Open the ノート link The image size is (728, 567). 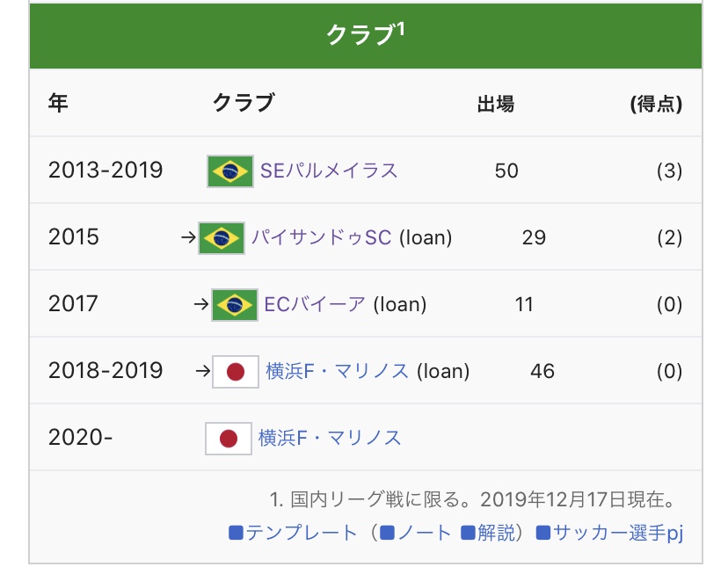[x=424, y=533]
